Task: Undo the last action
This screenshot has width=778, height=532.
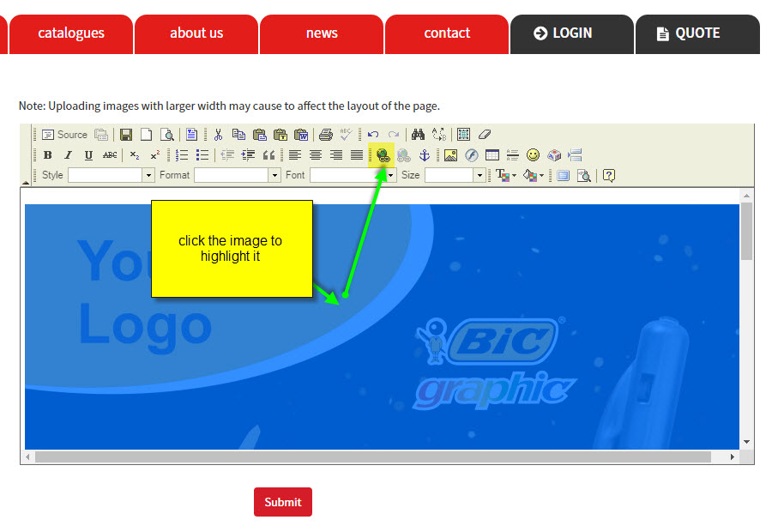Action: click(373, 135)
